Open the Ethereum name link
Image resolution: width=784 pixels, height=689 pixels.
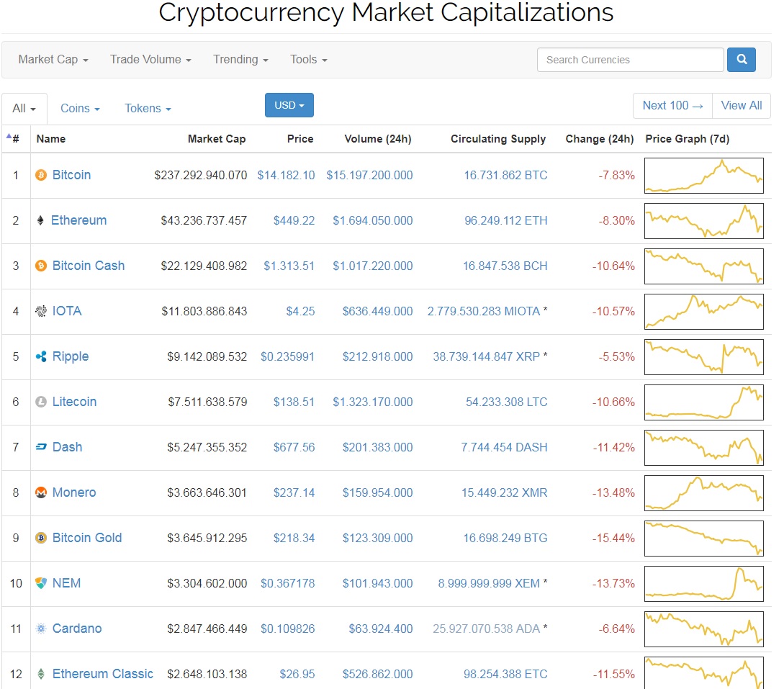point(78,220)
